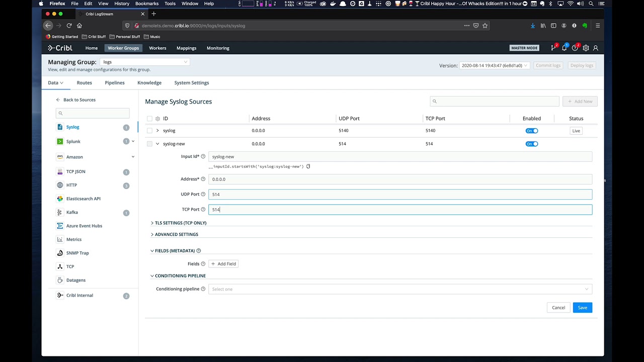644x362 pixels.
Task: Toggle the syslog-new Enabled switch
Action: pyautogui.click(x=532, y=144)
